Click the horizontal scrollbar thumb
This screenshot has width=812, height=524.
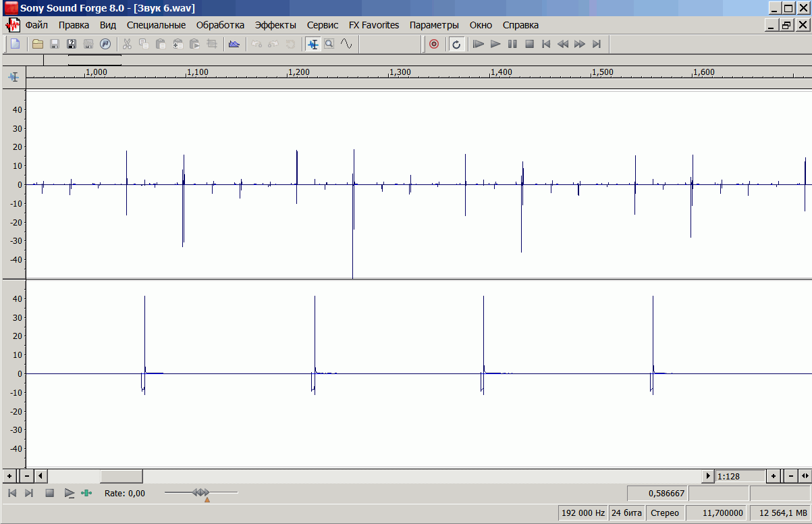(121, 476)
